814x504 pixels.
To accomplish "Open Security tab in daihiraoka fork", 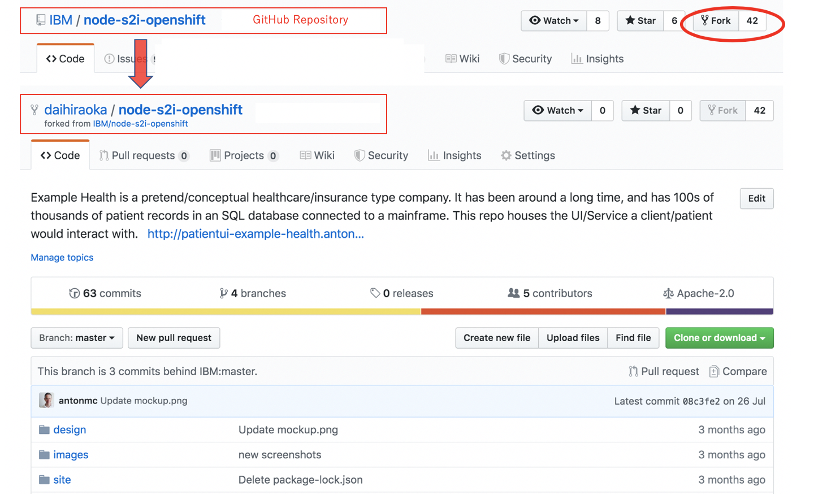I will [382, 155].
